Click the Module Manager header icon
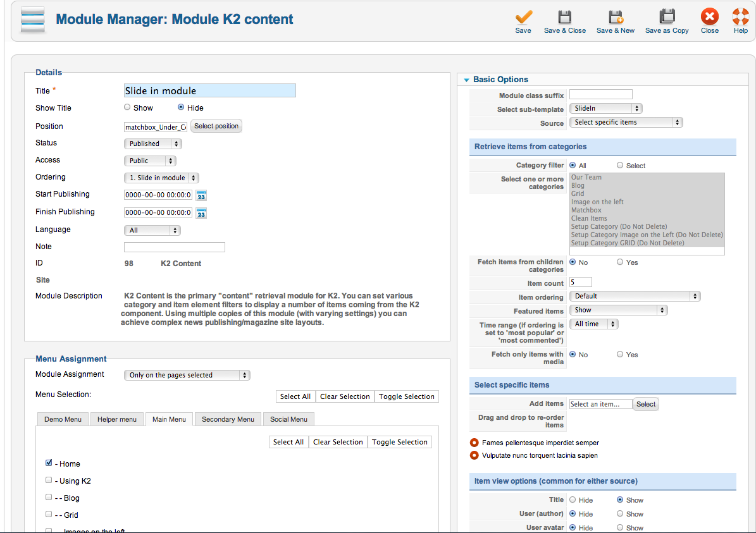The width and height of the screenshot is (756, 533). click(33, 20)
